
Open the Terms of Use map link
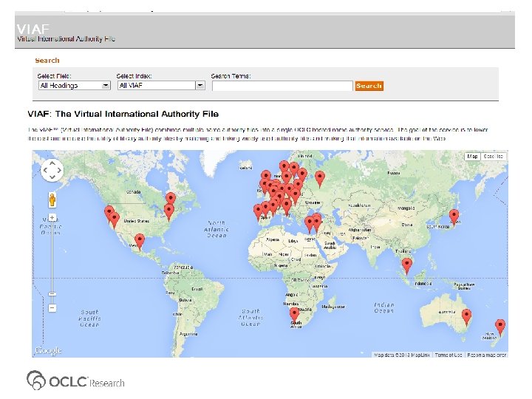tap(449, 355)
